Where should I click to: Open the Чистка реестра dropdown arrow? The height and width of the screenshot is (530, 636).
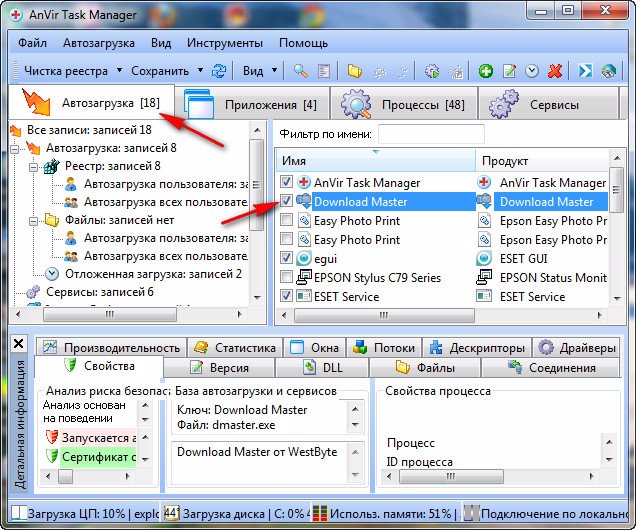pyautogui.click(x=119, y=70)
